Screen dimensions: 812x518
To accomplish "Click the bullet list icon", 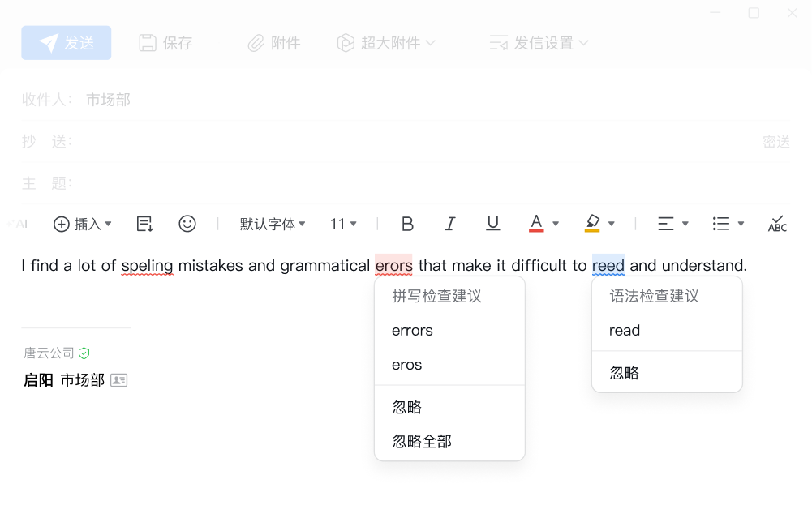I will 720,224.
